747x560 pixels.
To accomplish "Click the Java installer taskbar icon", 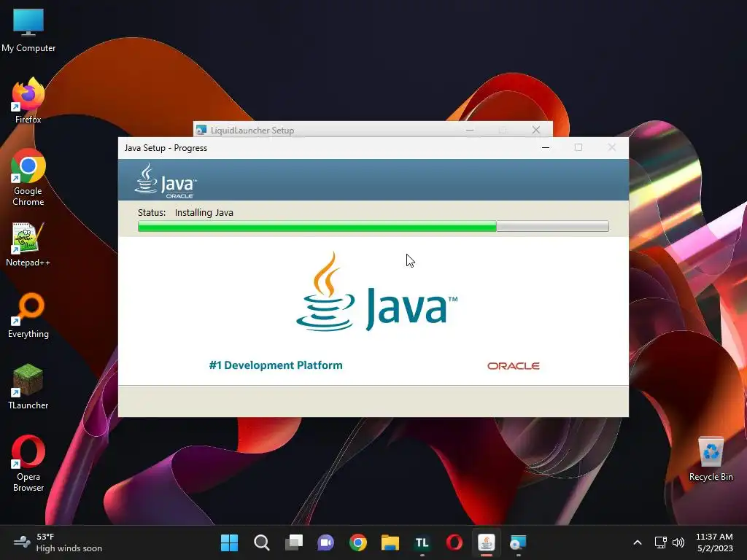I will click(487, 542).
